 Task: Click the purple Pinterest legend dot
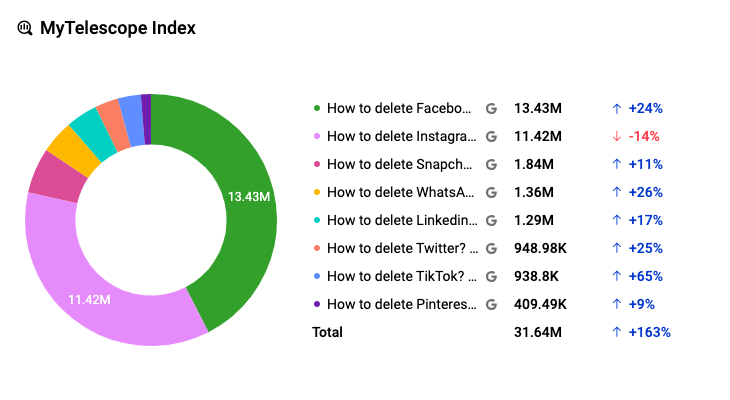coord(317,304)
